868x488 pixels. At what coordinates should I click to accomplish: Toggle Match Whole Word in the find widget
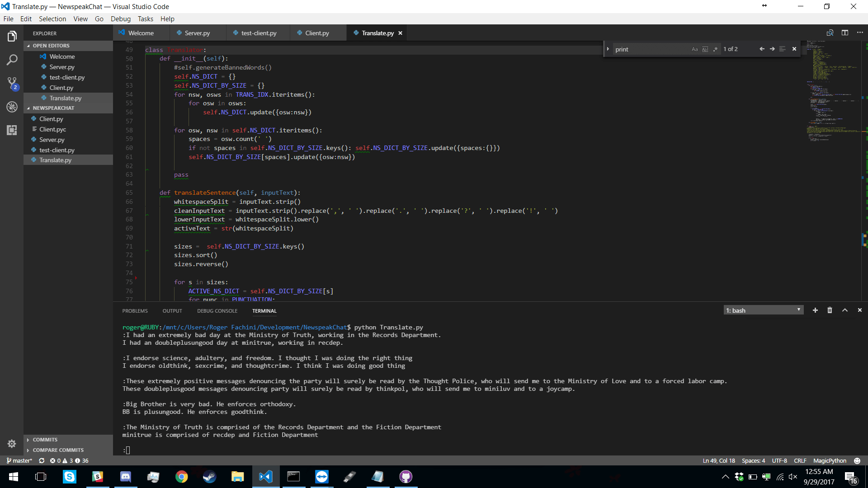tap(705, 49)
